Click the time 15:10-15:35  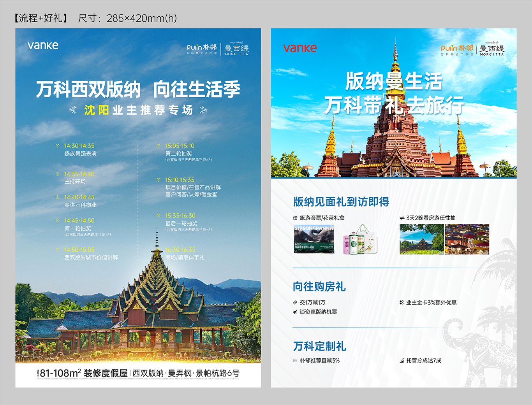(180, 180)
